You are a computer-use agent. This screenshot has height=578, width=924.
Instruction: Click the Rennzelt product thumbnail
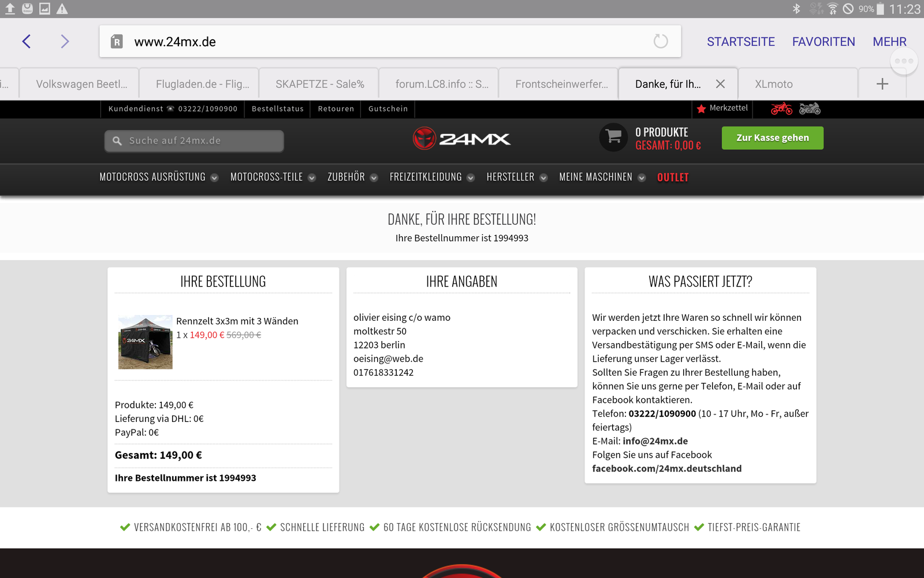coord(146,342)
